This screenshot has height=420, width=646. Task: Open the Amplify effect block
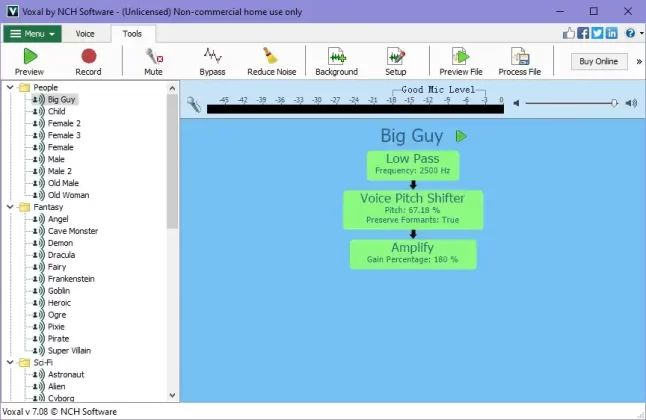tap(413, 254)
